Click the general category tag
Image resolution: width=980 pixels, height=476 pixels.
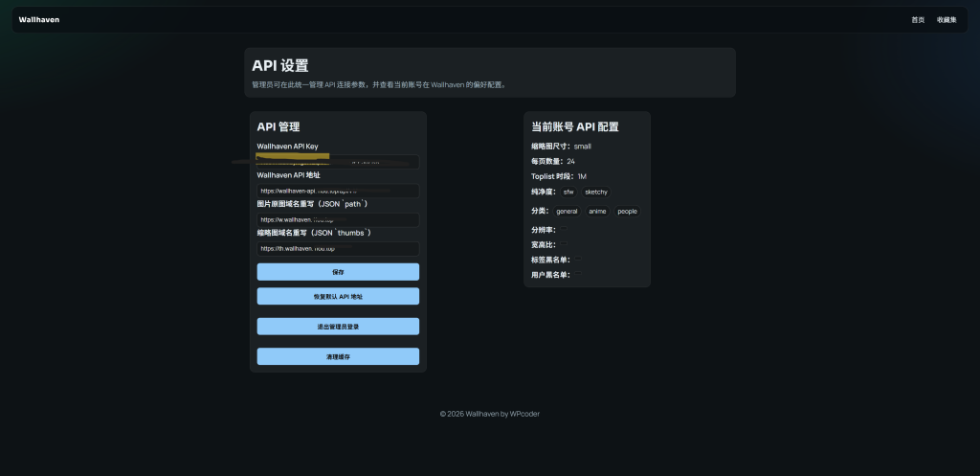pyautogui.click(x=567, y=211)
